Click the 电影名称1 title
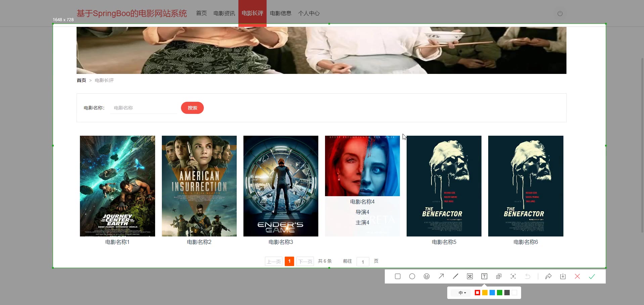The image size is (644, 305). tap(118, 242)
